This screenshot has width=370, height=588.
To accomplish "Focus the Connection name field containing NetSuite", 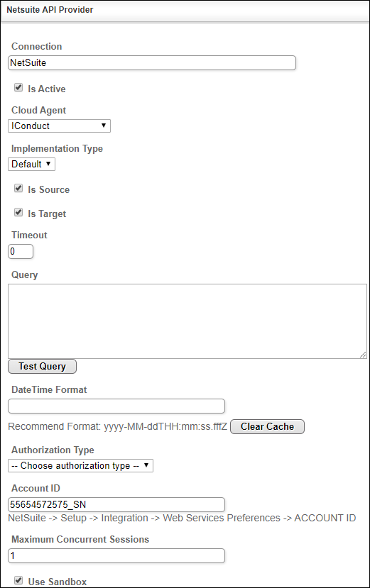I will 152,62.
